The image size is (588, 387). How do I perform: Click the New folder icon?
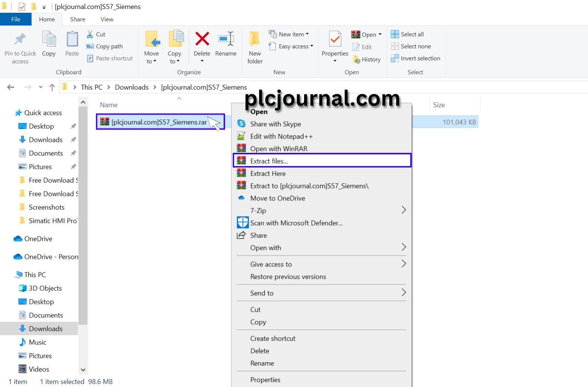click(255, 39)
